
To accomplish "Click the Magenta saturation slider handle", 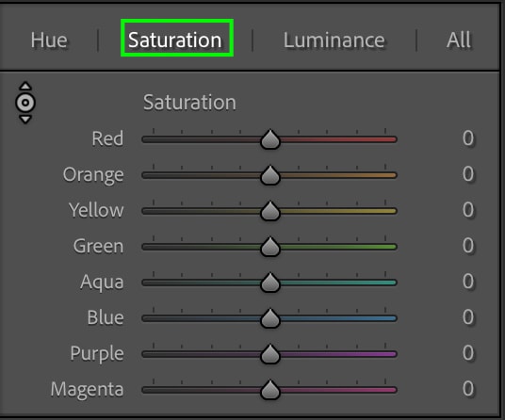I will tap(270, 390).
